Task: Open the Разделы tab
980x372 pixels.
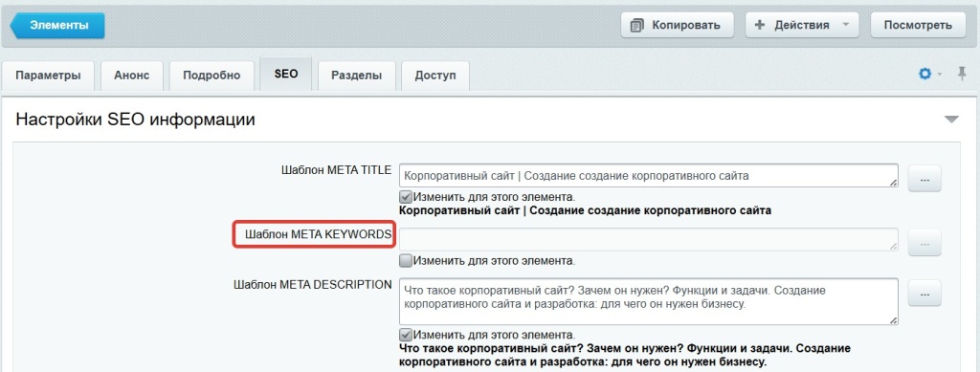Action: click(x=356, y=76)
